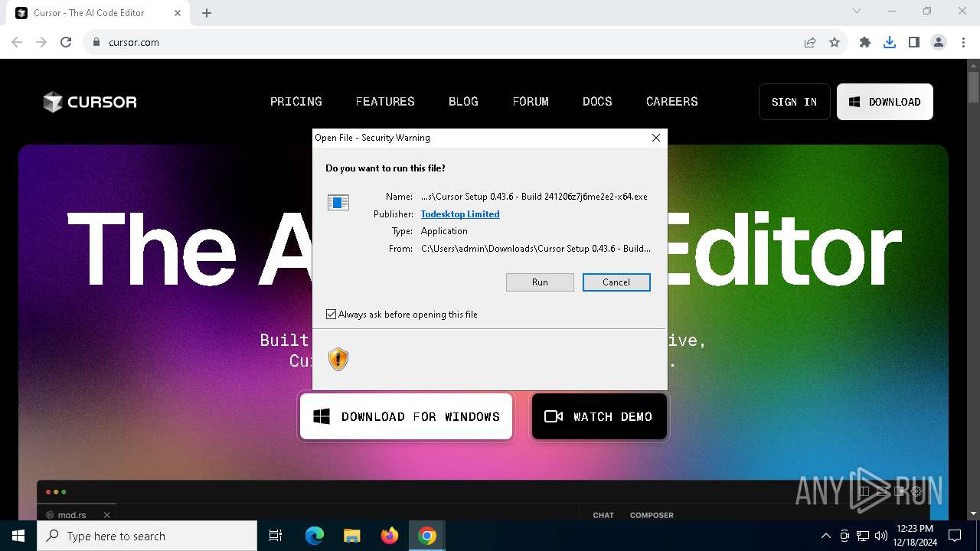Open File Explorer from the taskbar
This screenshot has height=551, width=980.
tap(352, 536)
